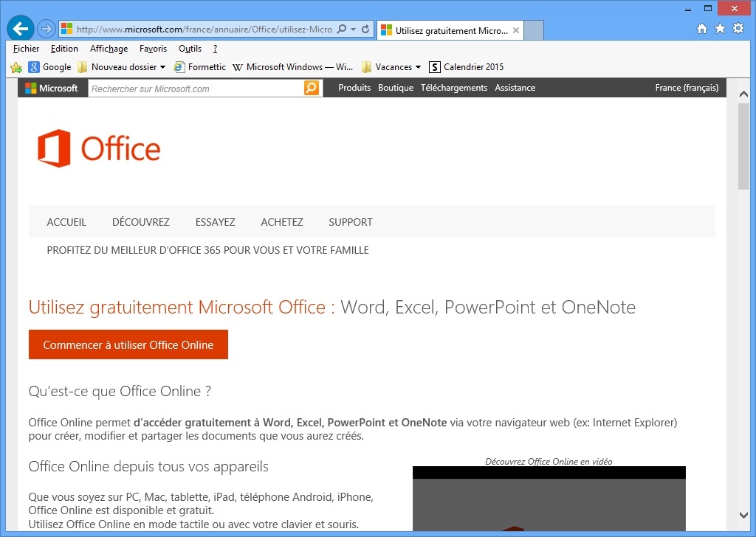Click the large Office logo
756x537 pixels.
(99, 148)
